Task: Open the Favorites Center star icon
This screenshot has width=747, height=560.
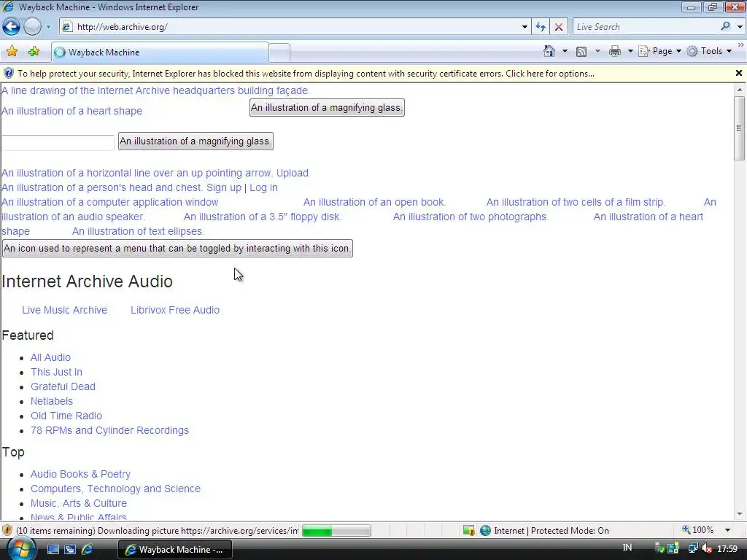Action: pos(12,52)
